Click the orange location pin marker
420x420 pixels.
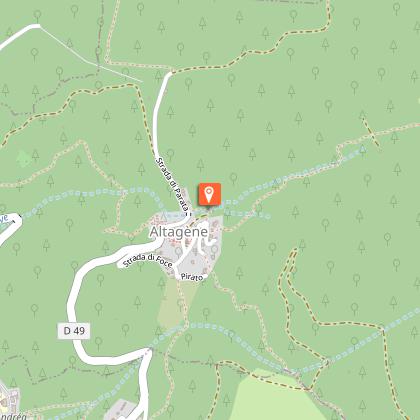209,195
